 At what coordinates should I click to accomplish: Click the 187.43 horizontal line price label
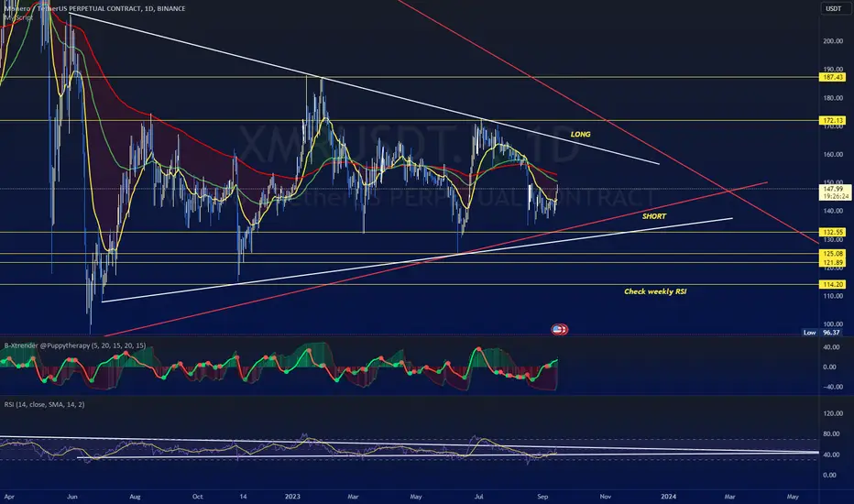point(833,77)
